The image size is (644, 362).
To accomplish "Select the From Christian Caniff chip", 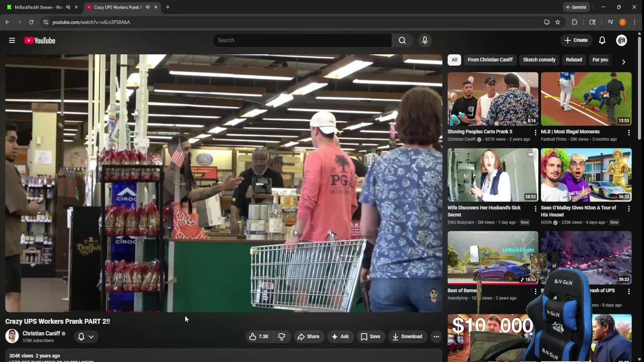I will 490,60.
